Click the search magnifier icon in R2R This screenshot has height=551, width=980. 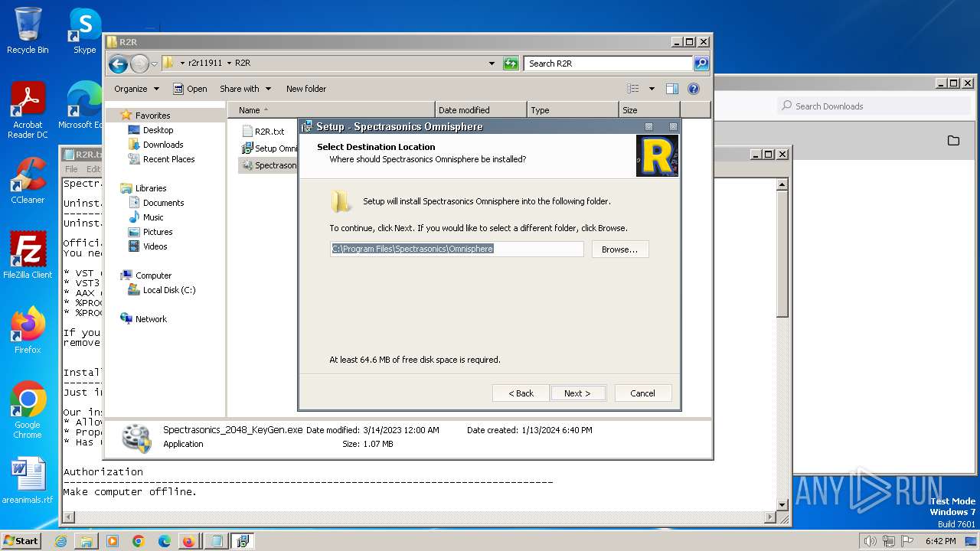(701, 64)
